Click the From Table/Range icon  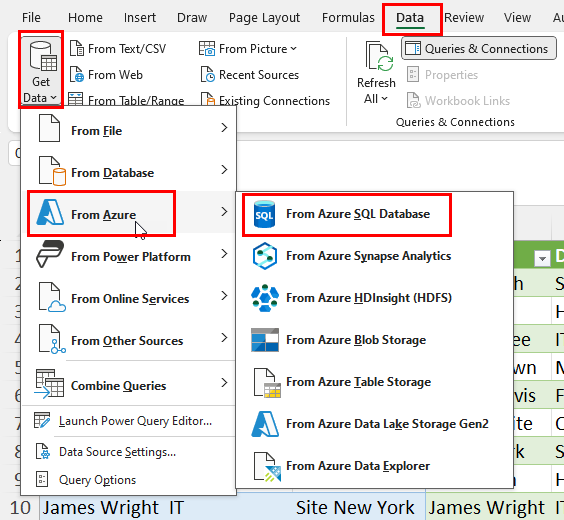point(76,99)
